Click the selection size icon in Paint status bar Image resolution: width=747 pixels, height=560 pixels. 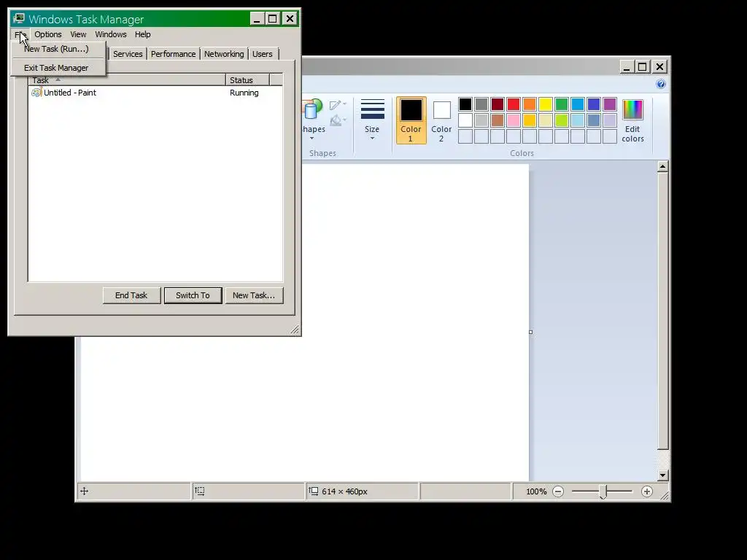coord(200,491)
